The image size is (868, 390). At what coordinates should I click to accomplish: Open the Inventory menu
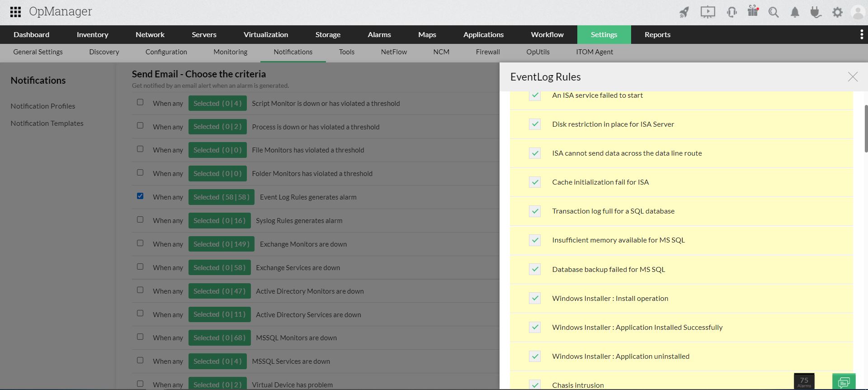coord(92,34)
